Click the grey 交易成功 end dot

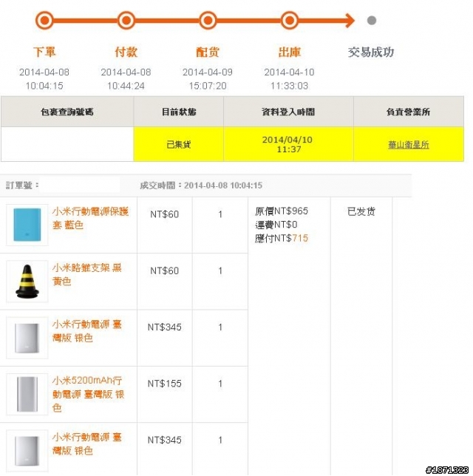[x=372, y=21]
